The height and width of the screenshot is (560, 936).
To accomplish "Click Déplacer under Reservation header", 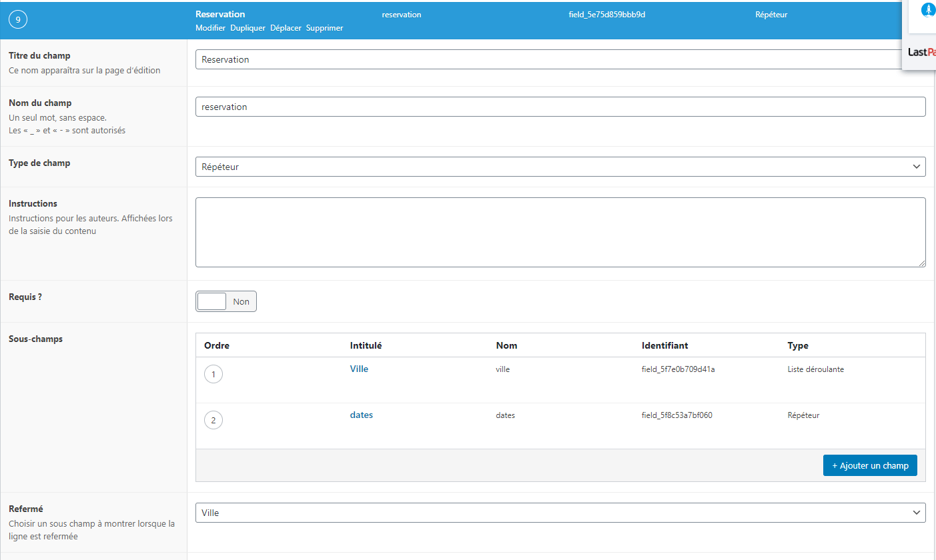I will [286, 28].
